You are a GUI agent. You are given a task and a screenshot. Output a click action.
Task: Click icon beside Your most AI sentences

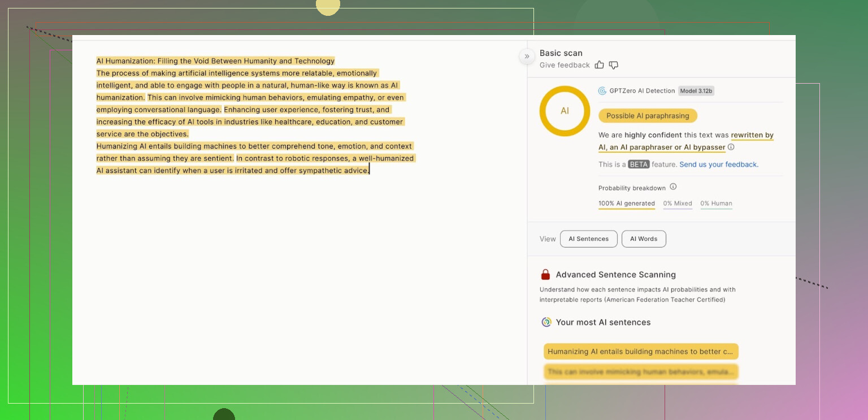coord(546,322)
